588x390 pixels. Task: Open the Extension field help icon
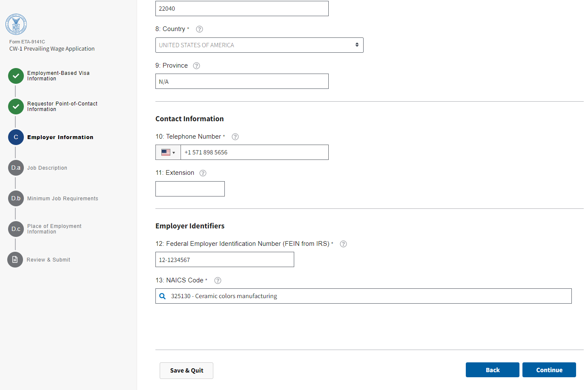coord(203,173)
